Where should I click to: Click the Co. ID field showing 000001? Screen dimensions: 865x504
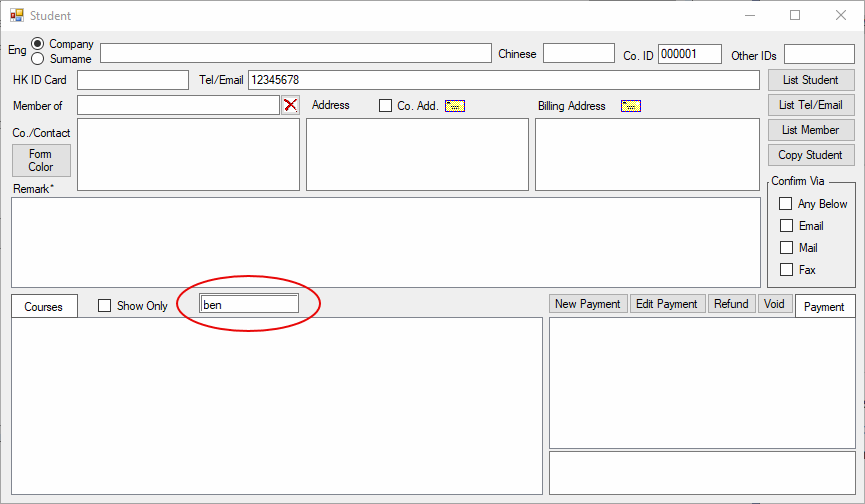[690, 54]
